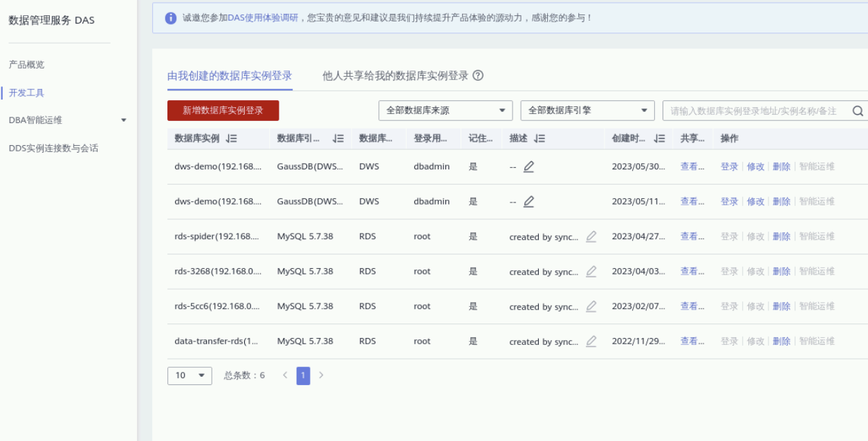Switch to 他人共享给我的数据库实例登录 tab
The height and width of the screenshot is (441, 868).
(395, 76)
